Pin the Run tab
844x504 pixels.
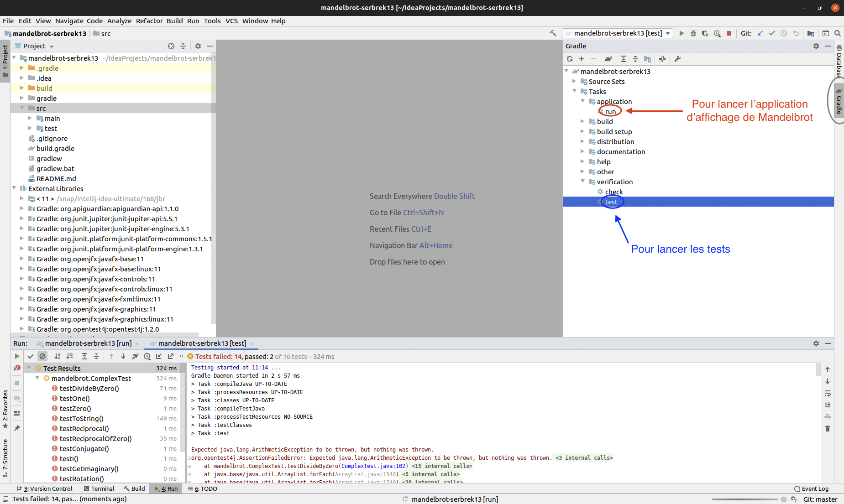coord(17,428)
